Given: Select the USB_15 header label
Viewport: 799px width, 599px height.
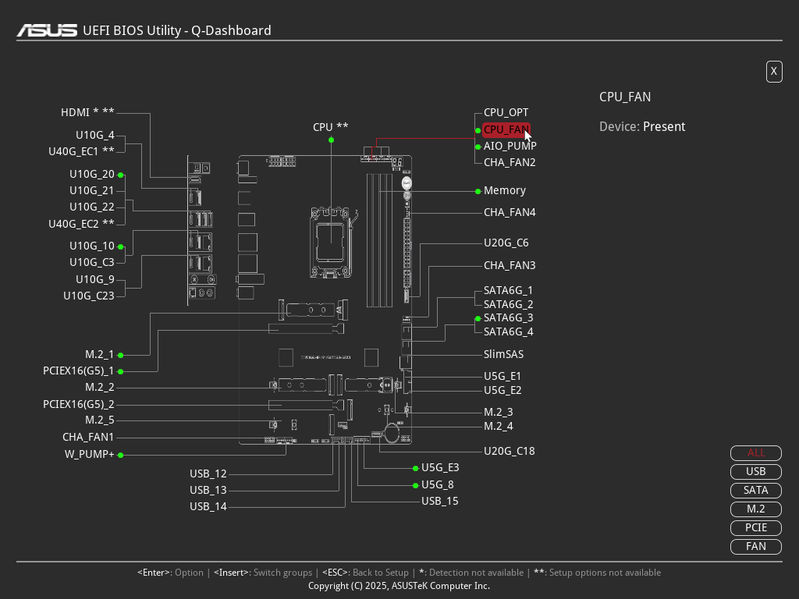Looking at the screenshot, I should coord(440,502).
